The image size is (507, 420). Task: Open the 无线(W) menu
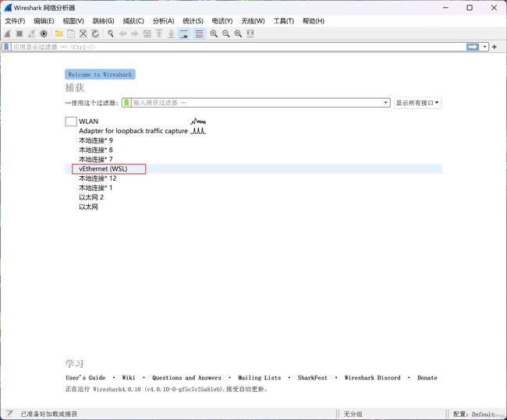coord(253,21)
